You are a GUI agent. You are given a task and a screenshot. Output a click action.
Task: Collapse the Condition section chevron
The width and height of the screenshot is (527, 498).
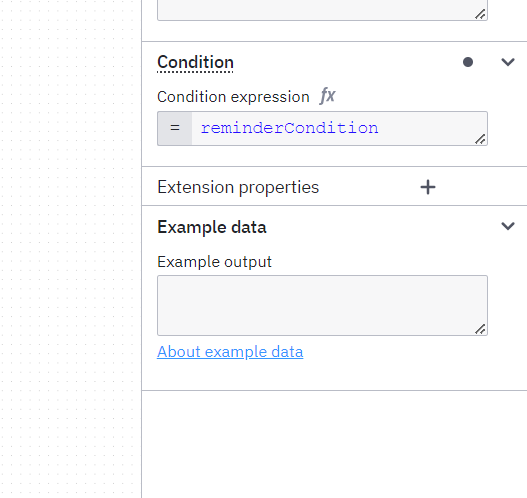508,62
